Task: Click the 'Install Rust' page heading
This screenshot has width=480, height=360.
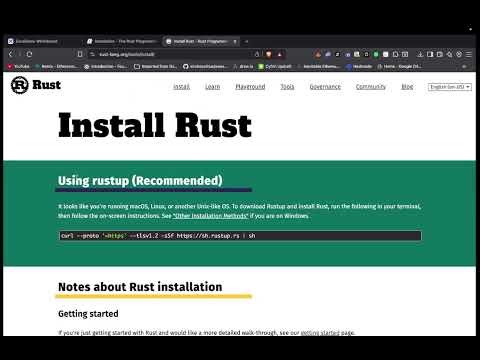Action: pyautogui.click(x=155, y=125)
